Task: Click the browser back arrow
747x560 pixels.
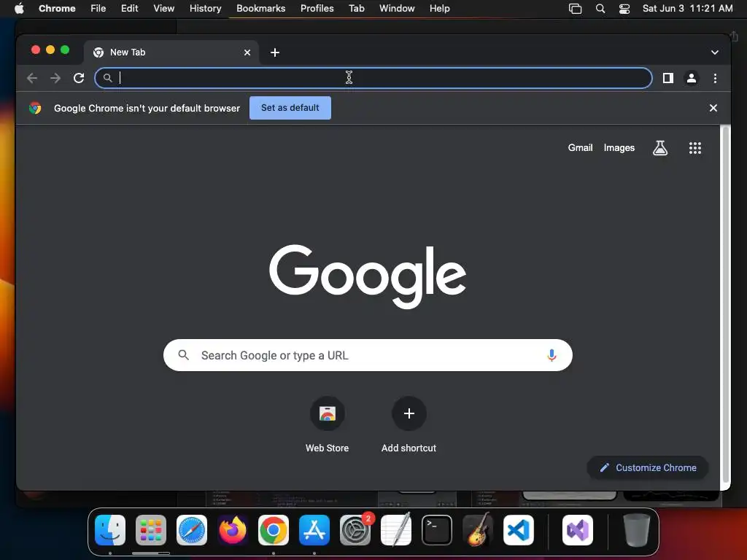Action: pyautogui.click(x=32, y=78)
